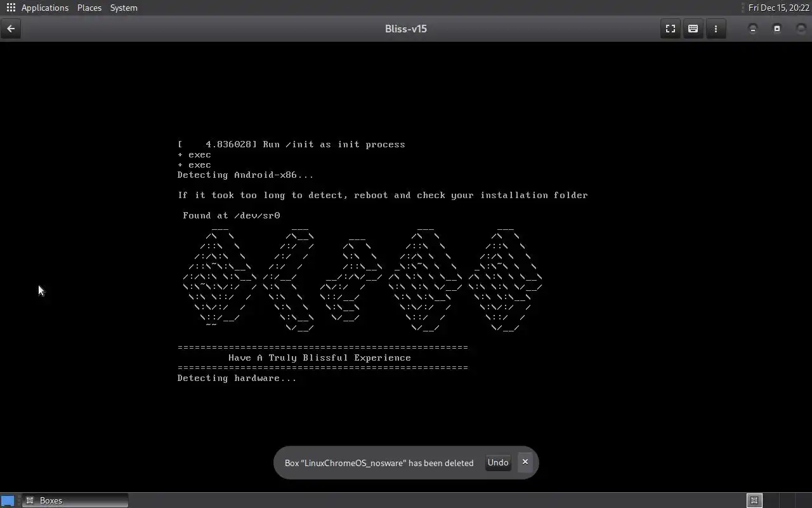Click the 'Found at /dev/sr0' text
The height and width of the screenshot is (508, 812).
pos(232,215)
